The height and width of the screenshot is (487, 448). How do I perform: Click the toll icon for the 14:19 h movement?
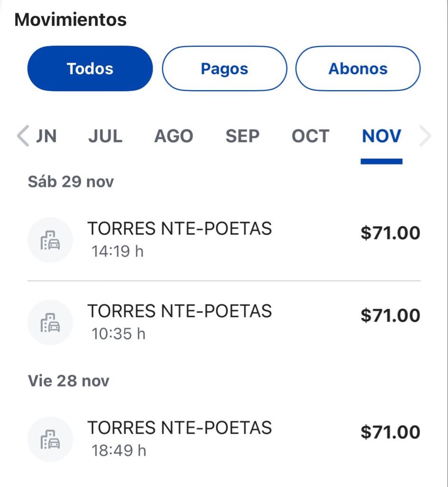[50, 240]
